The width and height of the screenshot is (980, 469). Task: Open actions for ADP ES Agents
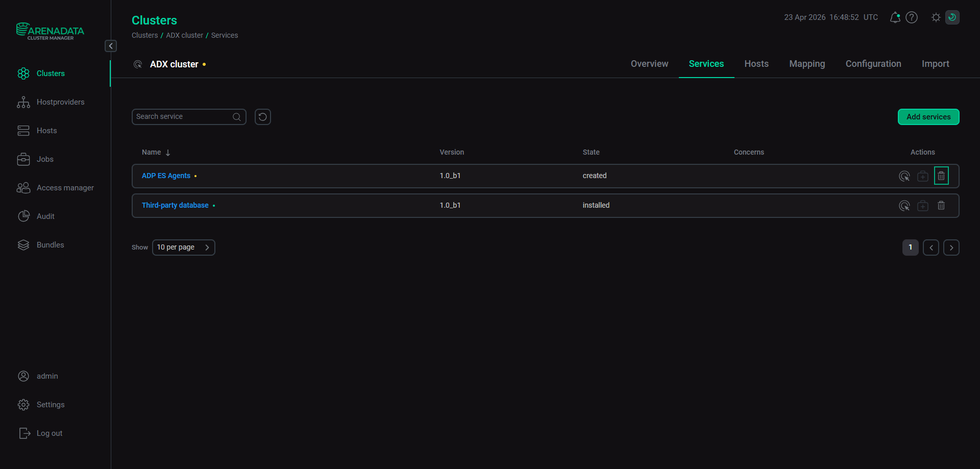(904, 176)
